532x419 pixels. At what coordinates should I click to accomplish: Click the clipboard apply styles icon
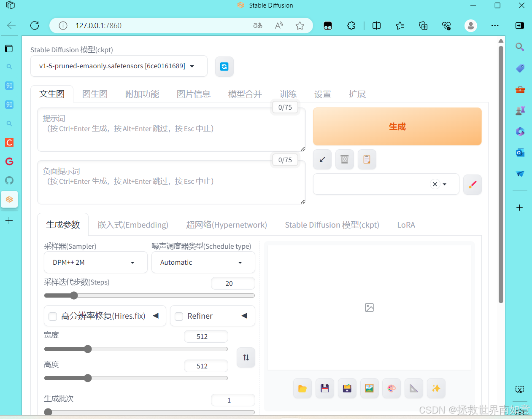click(367, 159)
